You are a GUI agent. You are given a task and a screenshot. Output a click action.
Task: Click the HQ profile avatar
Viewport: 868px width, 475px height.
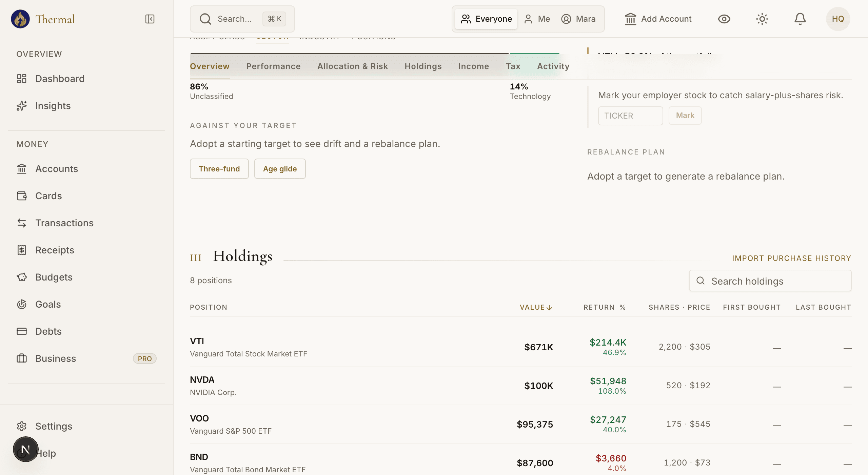pyautogui.click(x=838, y=19)
